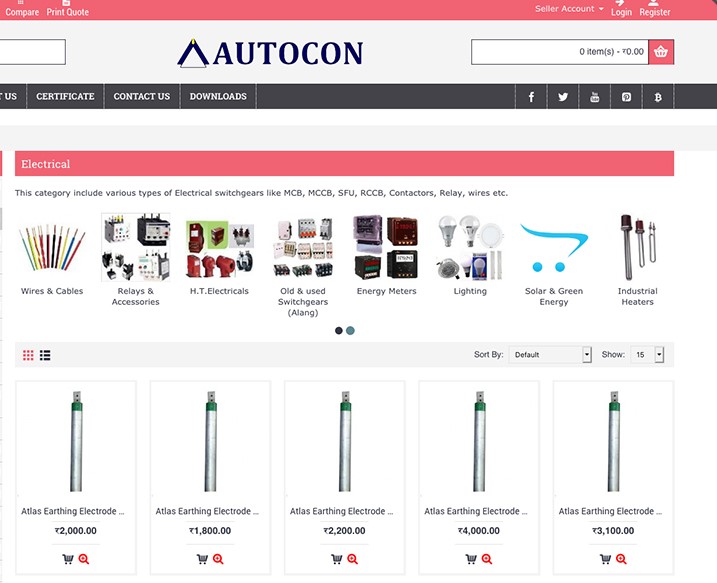Open YouTube social link icon
The width and height of the screenshot is (717, 583).
[594, 96]
